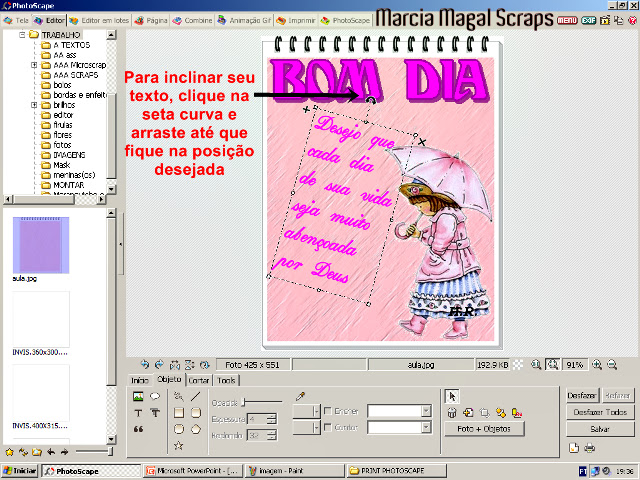Open the Combine tab
Viewport: 640px width, 480px height.
[x=192, y=20]
